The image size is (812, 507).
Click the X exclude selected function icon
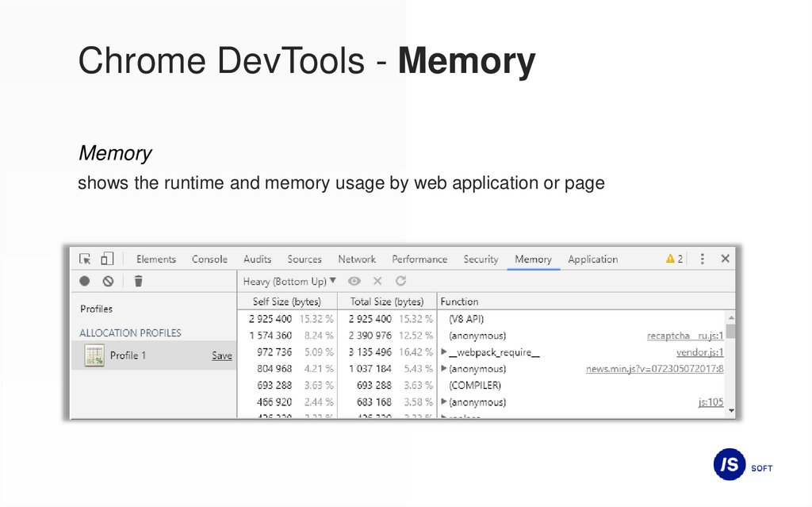(x=377, y=281)
